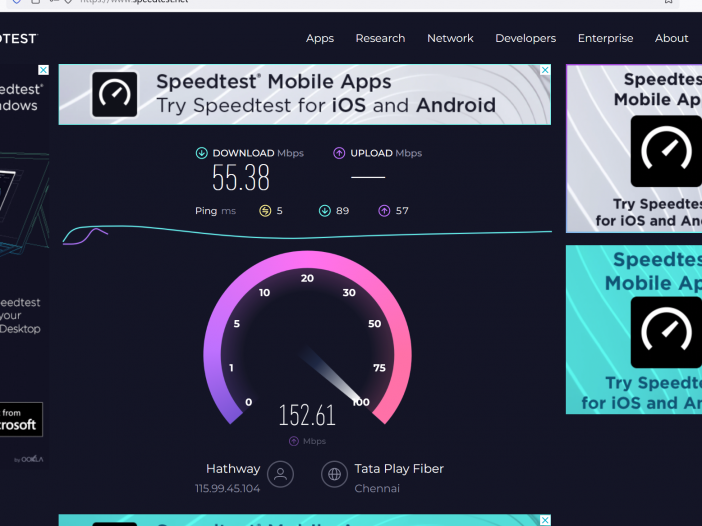Viewport: 702px width, 526px height.
Task: Click the gauge's 20 tick label
Action: click(x=307, y=278)
